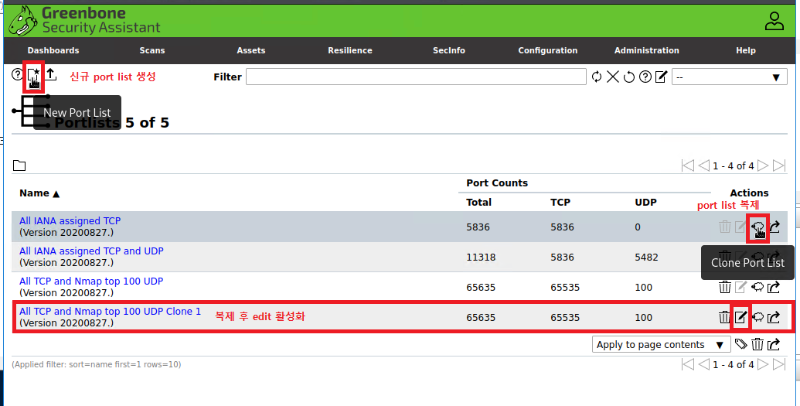Expand the Apply to page contents dropdown

661,344
